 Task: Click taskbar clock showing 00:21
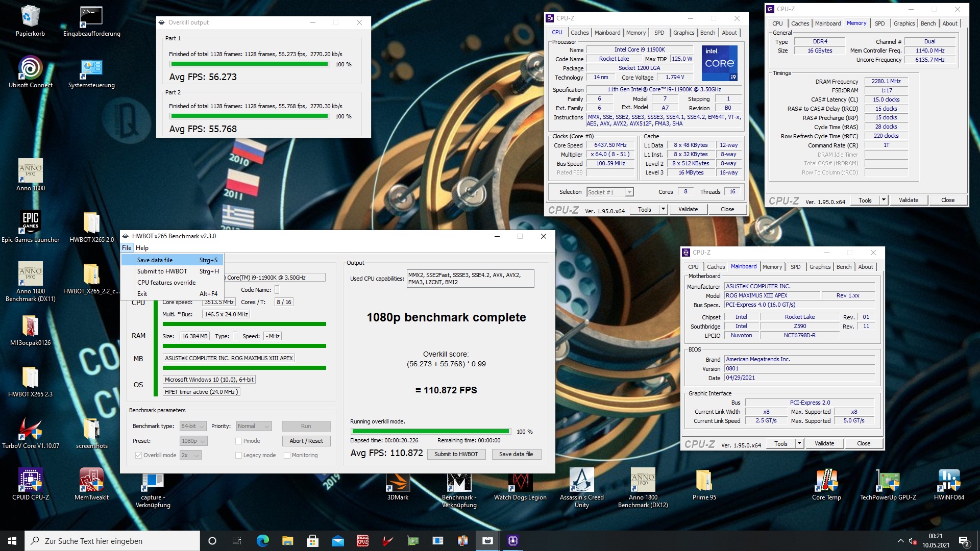(x=936, y=541)
